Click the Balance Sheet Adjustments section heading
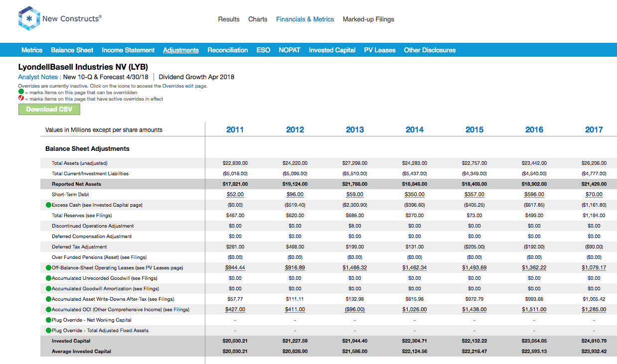617x364 pixels. 87,149
